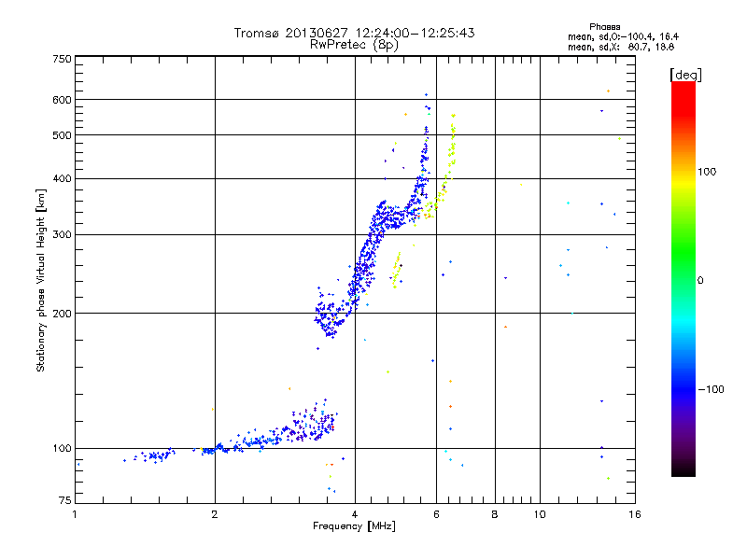Click 'mean, sd,X: 80.7, 18.8' text

click(x=621, y=48)
